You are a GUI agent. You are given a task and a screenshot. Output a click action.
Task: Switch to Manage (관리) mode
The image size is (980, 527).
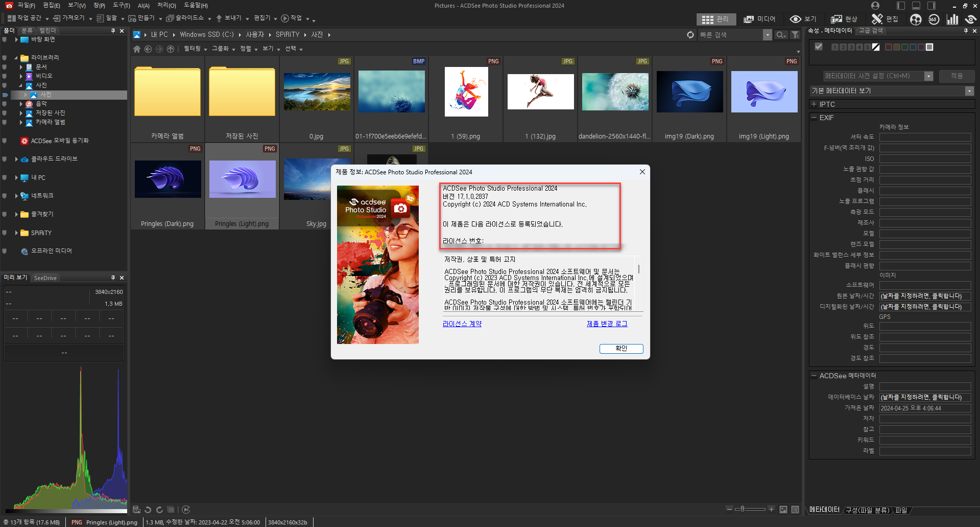pyautogui.click(x=715, y=19)
